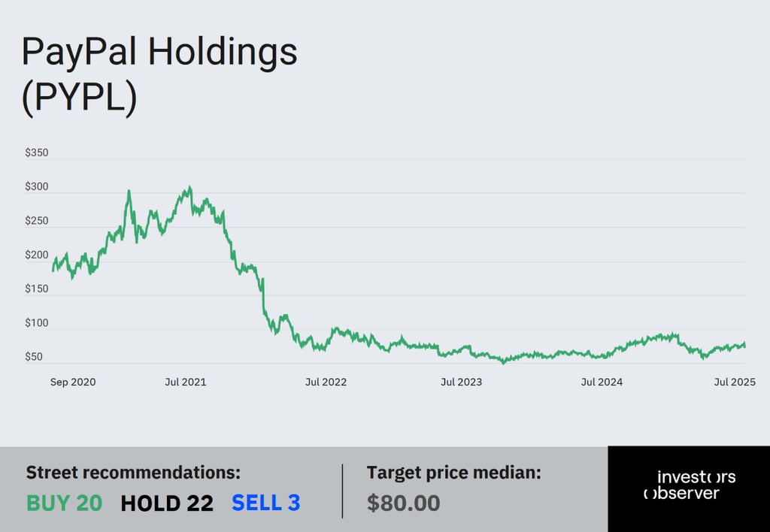Click the $50 price axis label

pyautogui.click(x=34, y=357)
